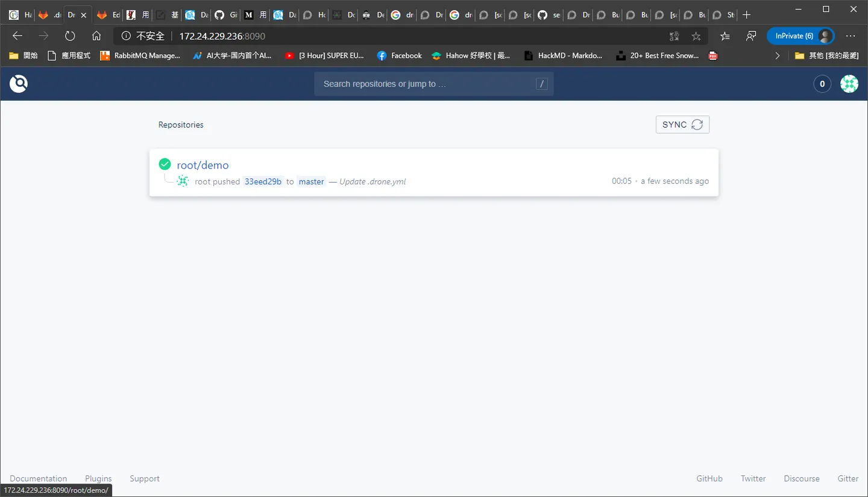Image resolution: width=868 pixels, height=497 pixels.
Task: Open the Documentation footer link
Action: (x=39, y=479)
